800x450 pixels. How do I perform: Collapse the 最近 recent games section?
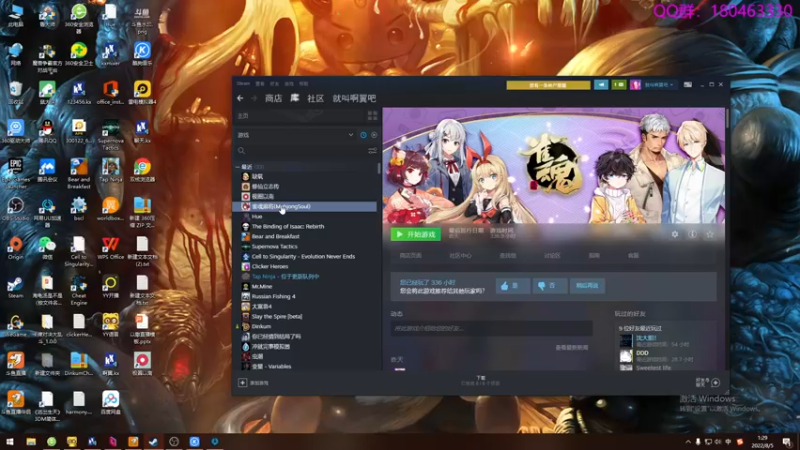click(238, 167)
